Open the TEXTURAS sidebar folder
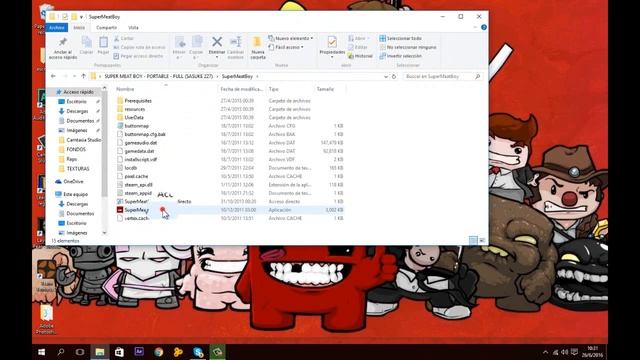Image resolution: width=640 pixels, height=360 pixels. click(x=78, y=169)
